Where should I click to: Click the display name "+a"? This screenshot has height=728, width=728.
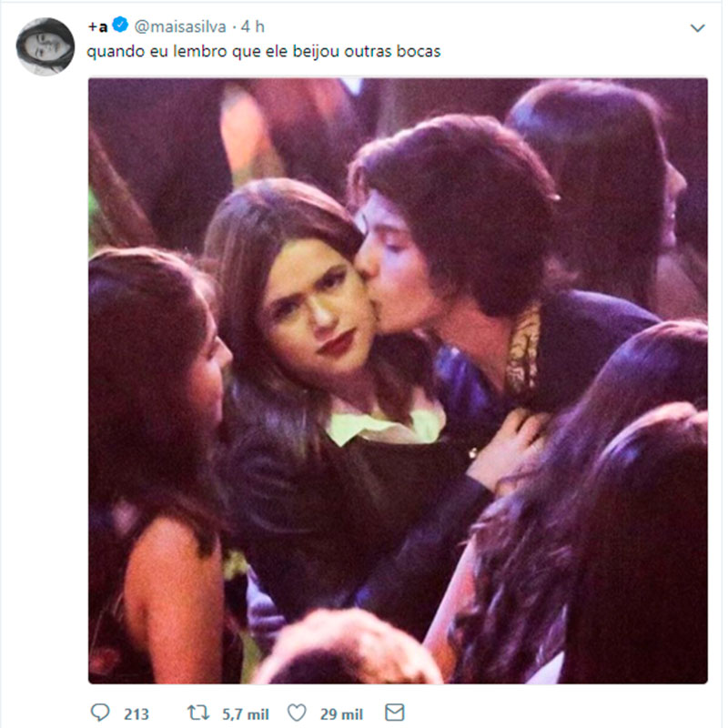point(97,27)
